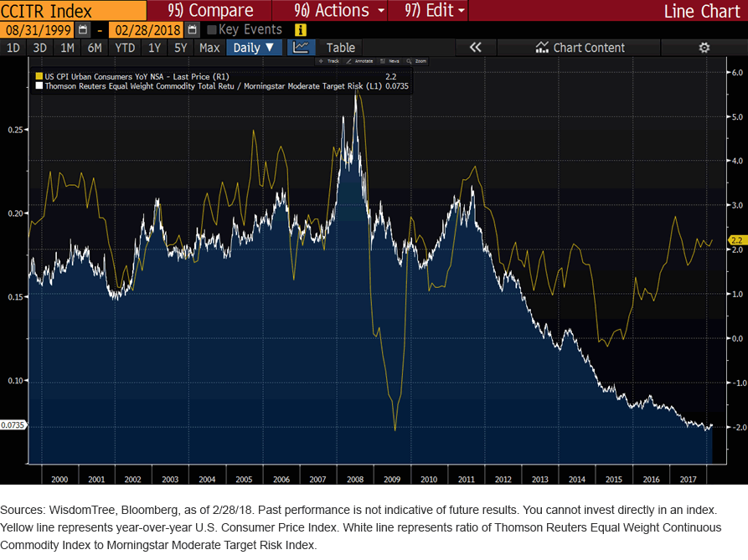
Task: Switch to the Table view tab
Action: tap(341, 48)
